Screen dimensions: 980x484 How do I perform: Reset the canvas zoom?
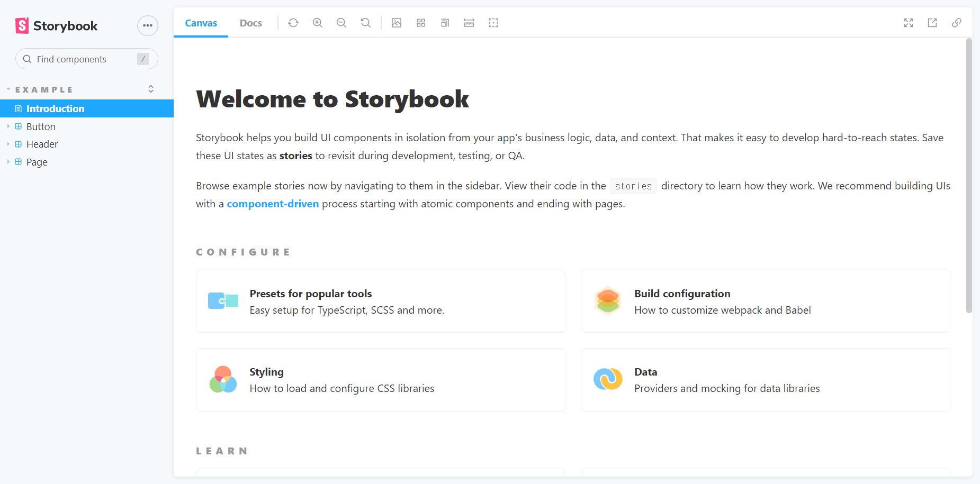point(366,23)
